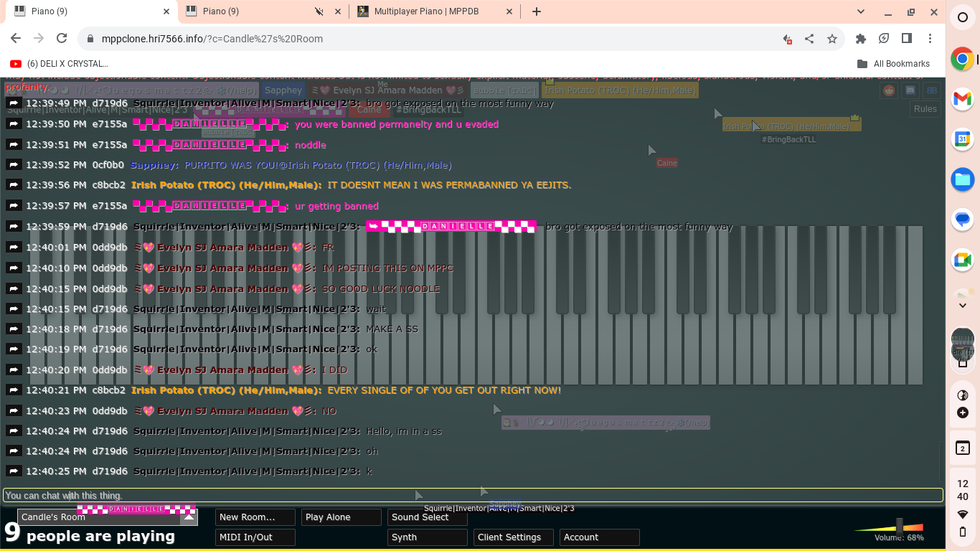View site information icon in address bar
980x551 pixels.
[90, 39]
